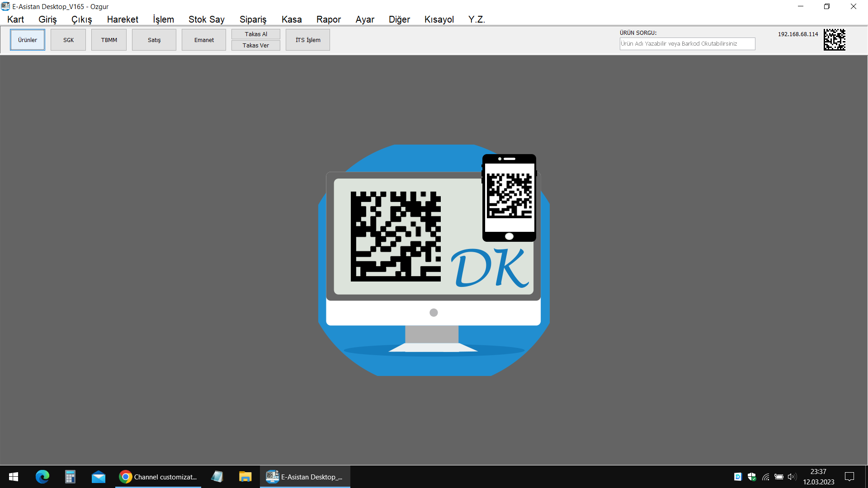Select E-Asistan Desktop taskbar button
The width and height of the screenshot is (868, 488).
pos(305,477)
